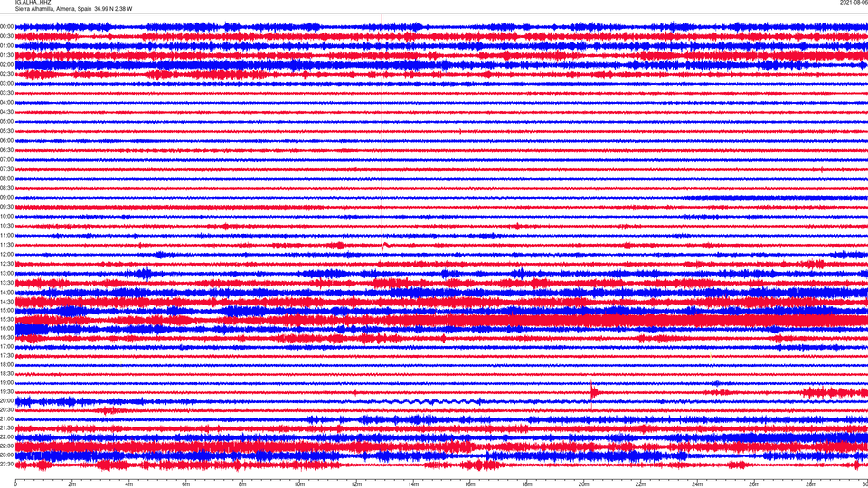
Task: Click the "17:30" row time label
Action: 6,356
